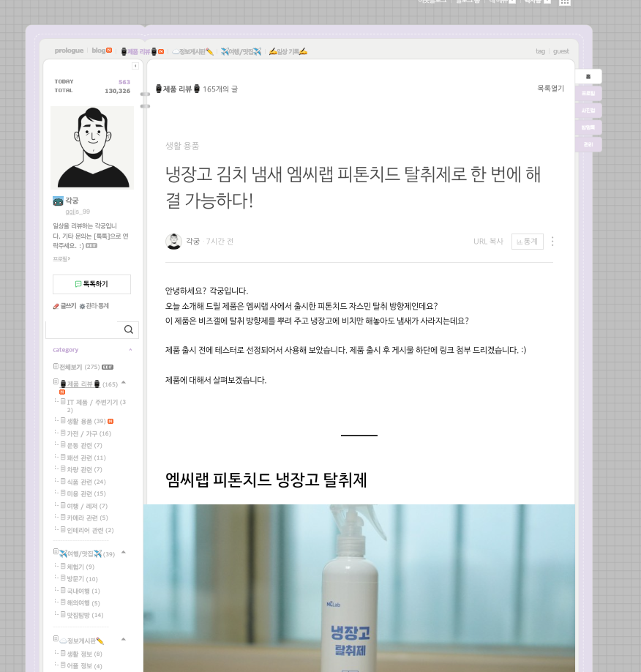Open 맛집탐방 (14) subcategory
641x672 pixels.
tap(85, 615)
